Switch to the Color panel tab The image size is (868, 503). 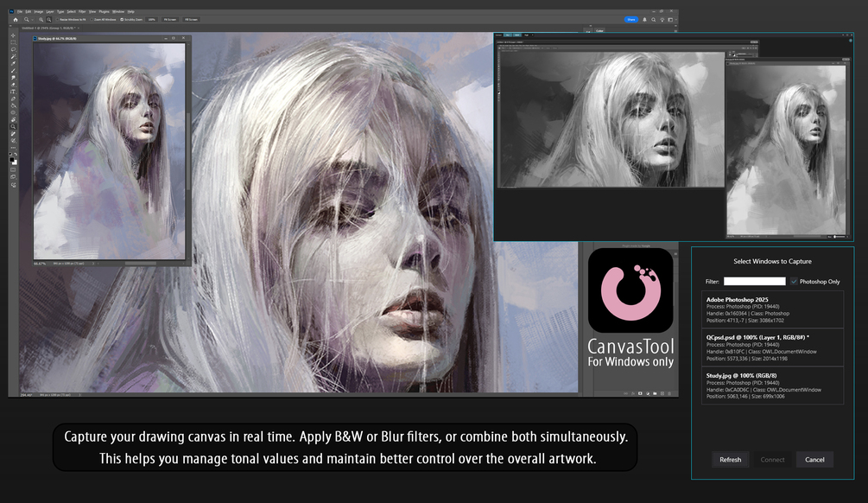point(599,30)
